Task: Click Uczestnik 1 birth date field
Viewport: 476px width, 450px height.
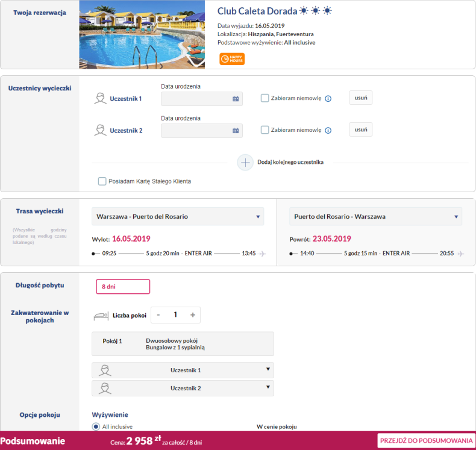Action: pos(202,99)
